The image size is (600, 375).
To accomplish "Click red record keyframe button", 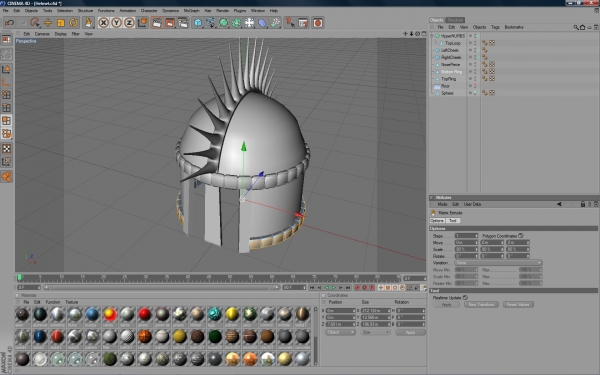I will coord(357,287).
